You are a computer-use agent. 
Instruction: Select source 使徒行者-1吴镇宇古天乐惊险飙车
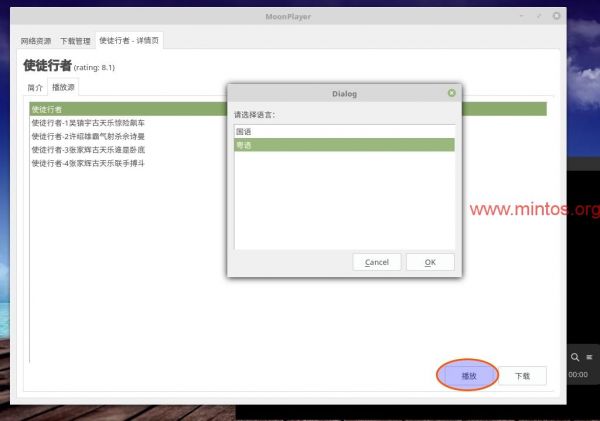pyautogui.click(x=88, y=123)
